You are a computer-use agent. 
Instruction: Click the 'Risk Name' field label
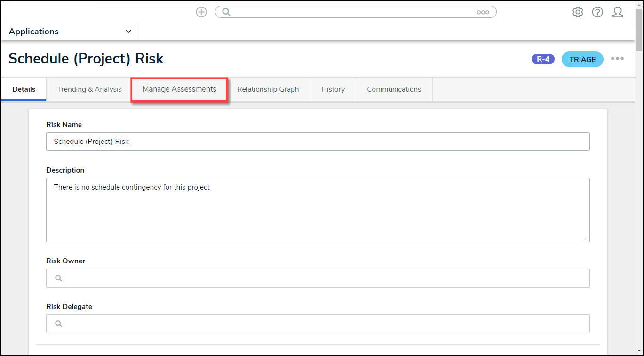pyautogui.click(x=64, y=125)
